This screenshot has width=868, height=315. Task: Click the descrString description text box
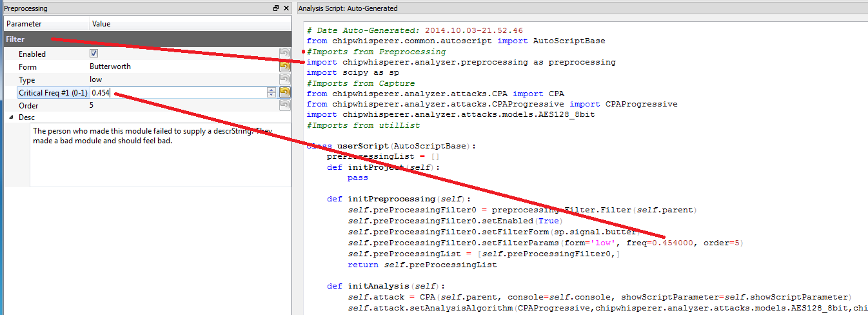pyautogui.click(x=161, y=155)
